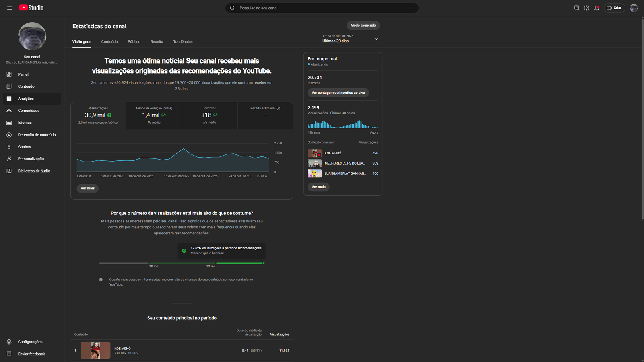
Task: Open Detecção de conteúdo section
Action: click(37, 135)
